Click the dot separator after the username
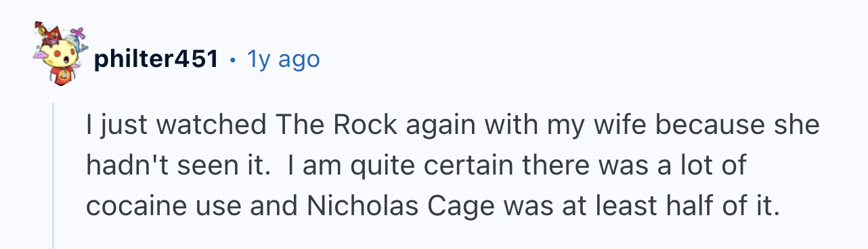This screenshot has height=249, width=868. tap(233, 61)
